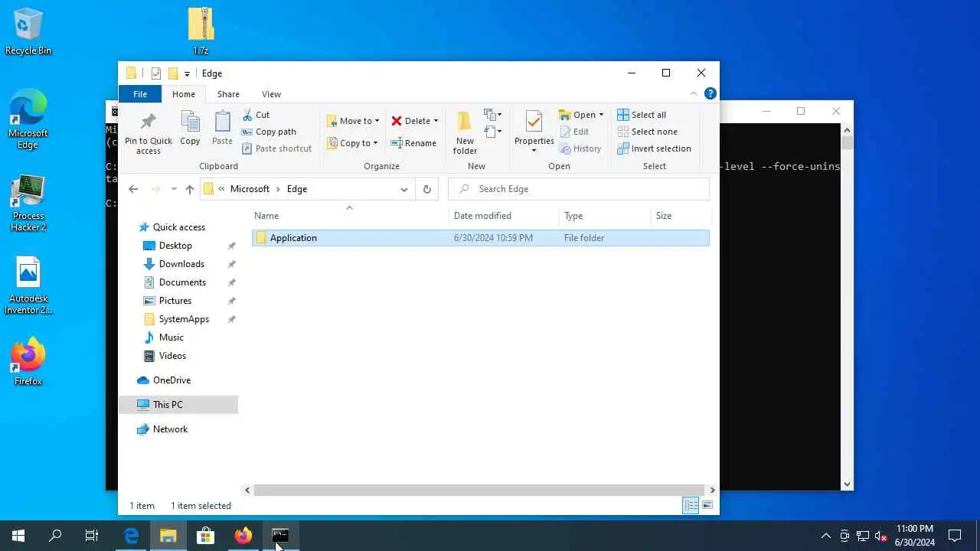Screen dimensions: 980x551
Task: Select Quick access in navigation pane
Action: (x=178, y=227)
